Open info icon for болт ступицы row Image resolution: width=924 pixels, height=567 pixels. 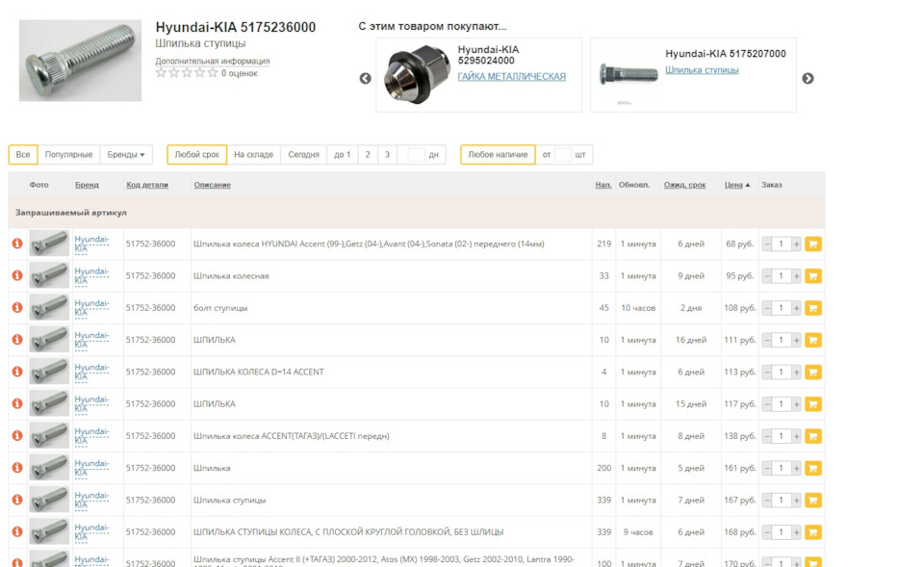[x=17, y=307]
